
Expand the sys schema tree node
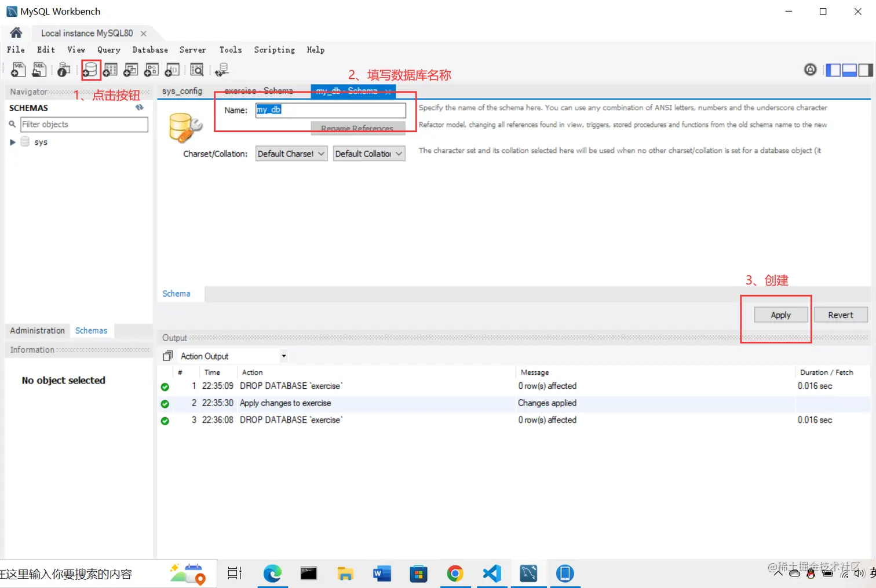(x=13, y=142)
